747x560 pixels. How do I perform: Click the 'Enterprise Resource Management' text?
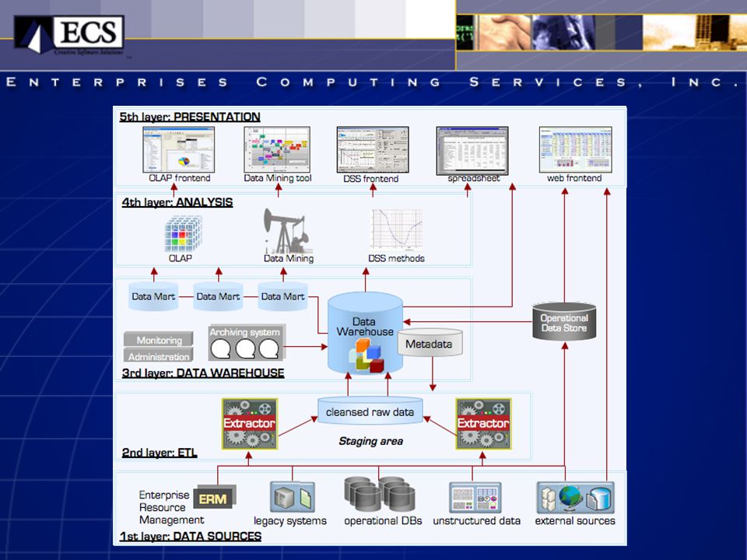point(171,507)
